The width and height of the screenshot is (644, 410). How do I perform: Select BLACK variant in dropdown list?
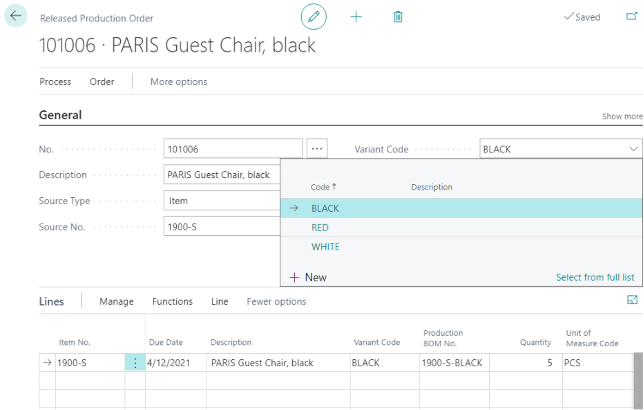[462, 208]
